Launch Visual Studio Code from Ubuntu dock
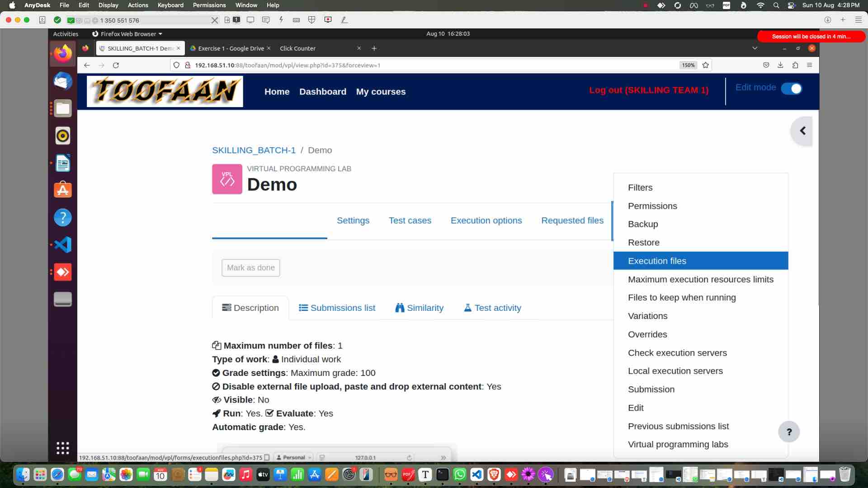The height and width of the screenshot is (488, 868). click(63, 245)
